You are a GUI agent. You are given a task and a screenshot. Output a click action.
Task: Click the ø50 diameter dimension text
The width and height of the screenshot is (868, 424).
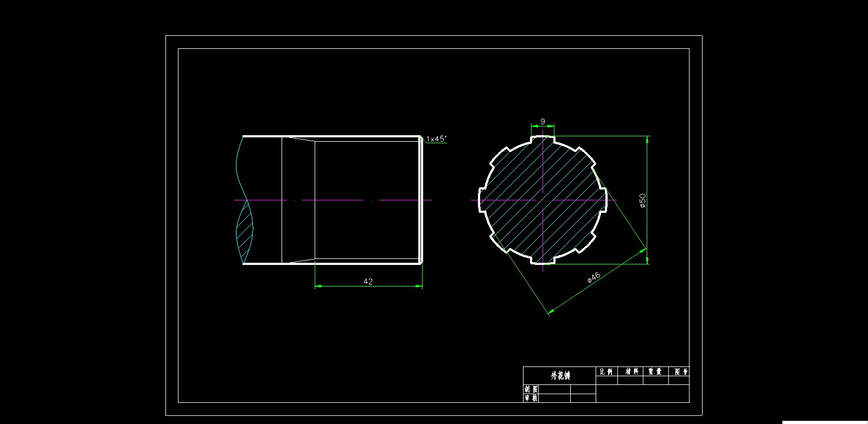pos(642,200)
